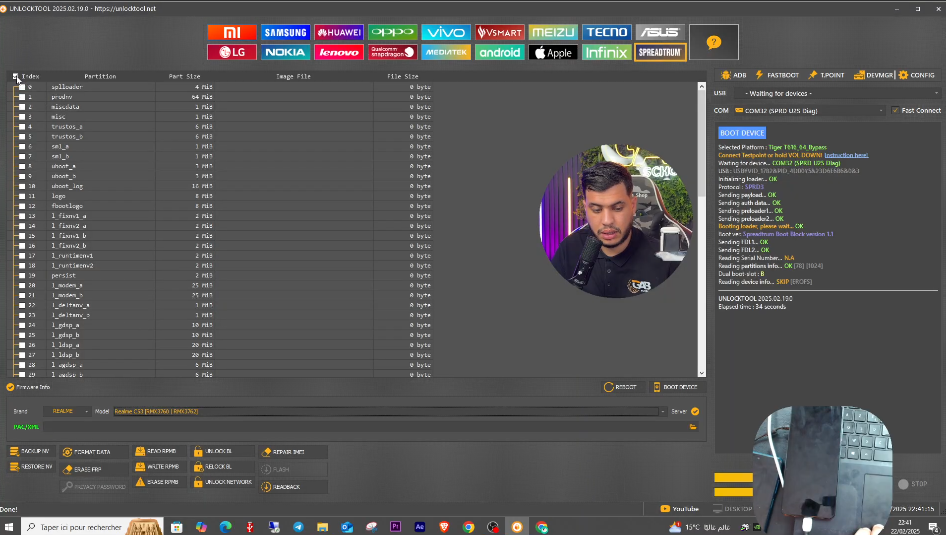The image size is (946, 535).
Task: Select the Lenovo brand icon
Action: click(x=339, y=52)
